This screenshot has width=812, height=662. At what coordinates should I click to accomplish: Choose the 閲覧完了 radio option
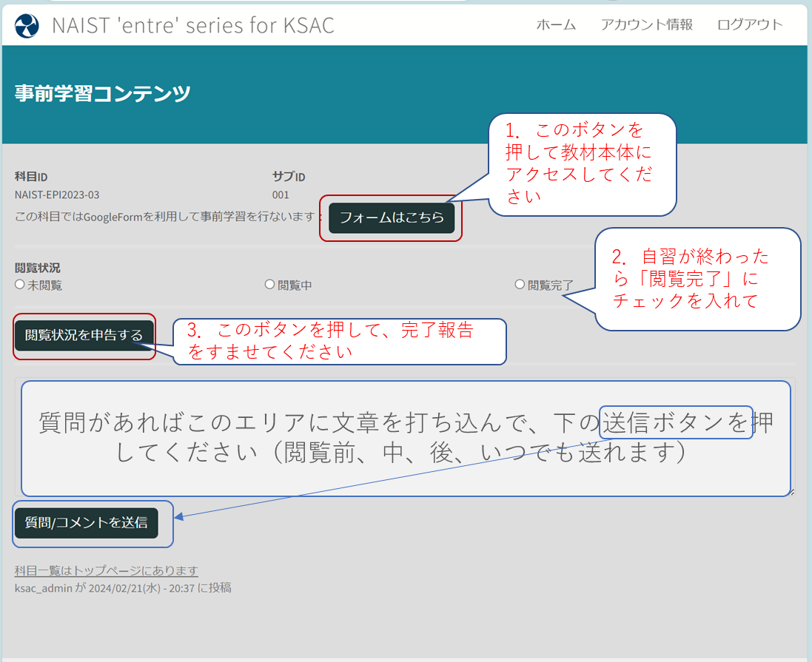coord(520,285)
